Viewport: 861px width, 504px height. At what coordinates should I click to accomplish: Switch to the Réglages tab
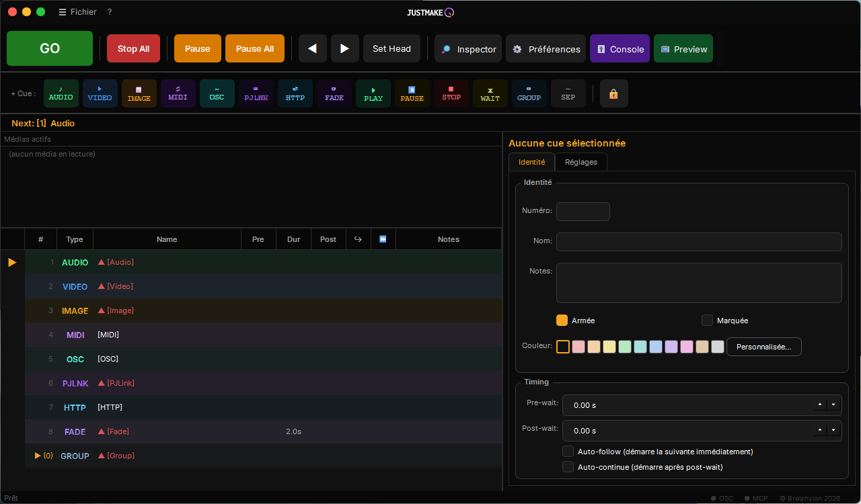pos(581,162)
